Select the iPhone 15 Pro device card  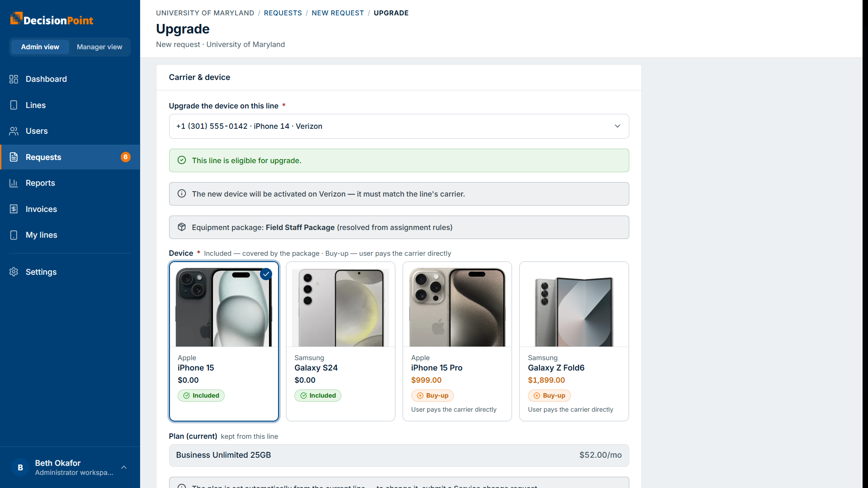458,342
